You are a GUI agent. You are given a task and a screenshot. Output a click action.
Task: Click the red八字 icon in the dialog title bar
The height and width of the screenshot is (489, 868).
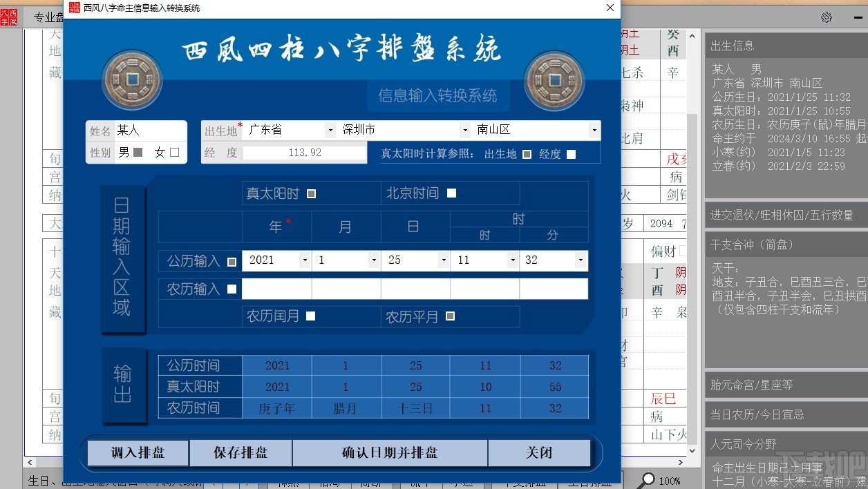(x=74, y=8)
